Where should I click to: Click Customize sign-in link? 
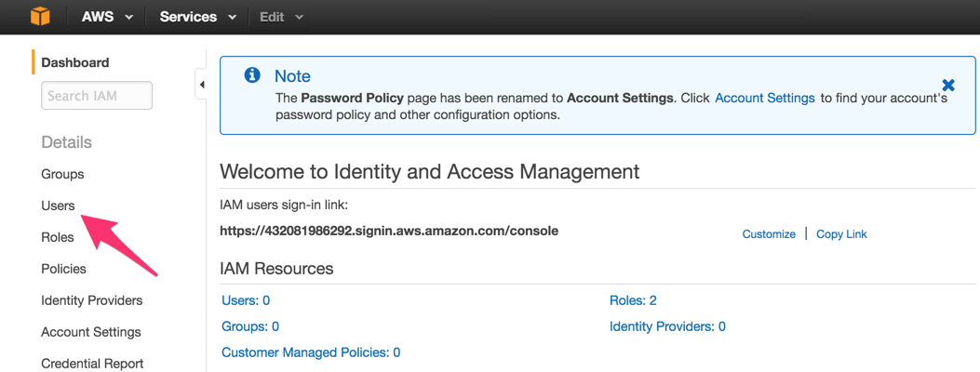769,234
